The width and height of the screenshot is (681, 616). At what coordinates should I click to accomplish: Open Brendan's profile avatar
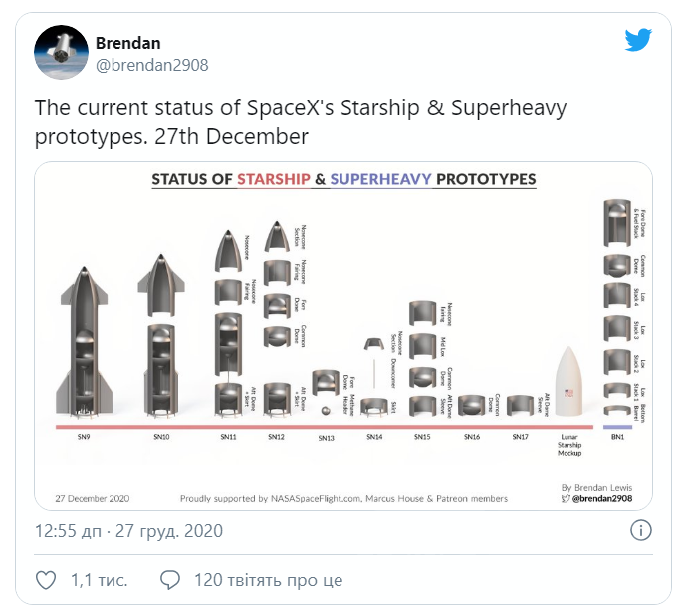[x=60, y=53]
